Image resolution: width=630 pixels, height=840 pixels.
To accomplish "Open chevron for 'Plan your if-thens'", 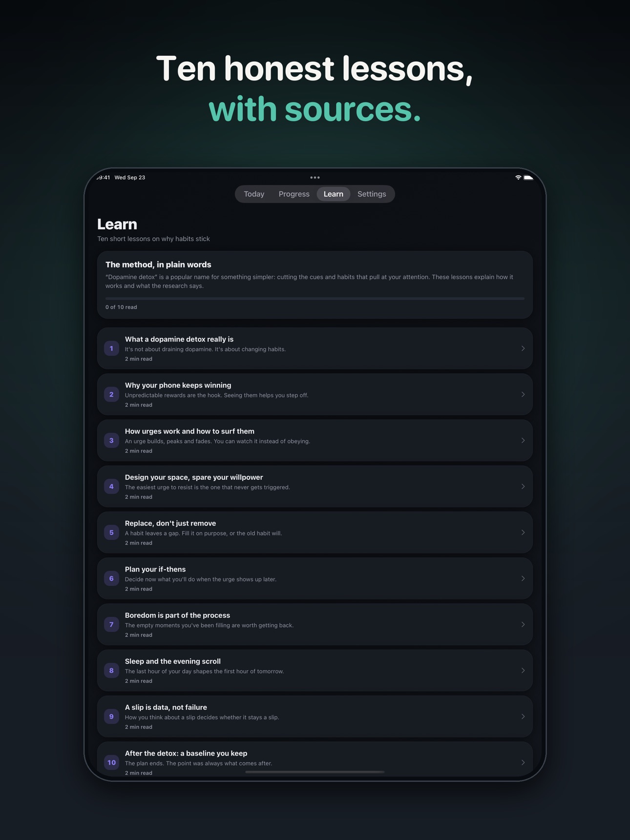I will (523, 578).
